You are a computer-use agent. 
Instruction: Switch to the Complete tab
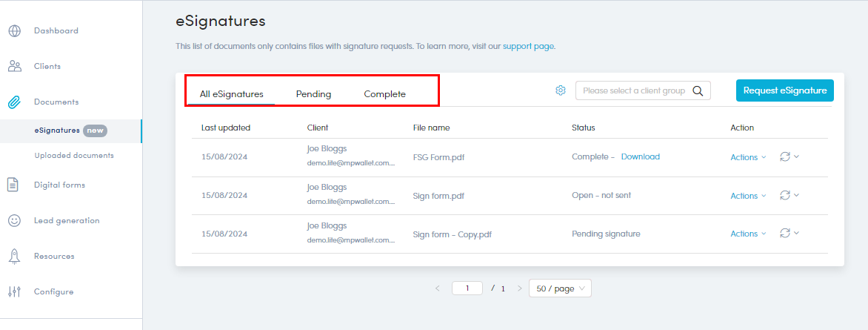(x=384, y=94)
